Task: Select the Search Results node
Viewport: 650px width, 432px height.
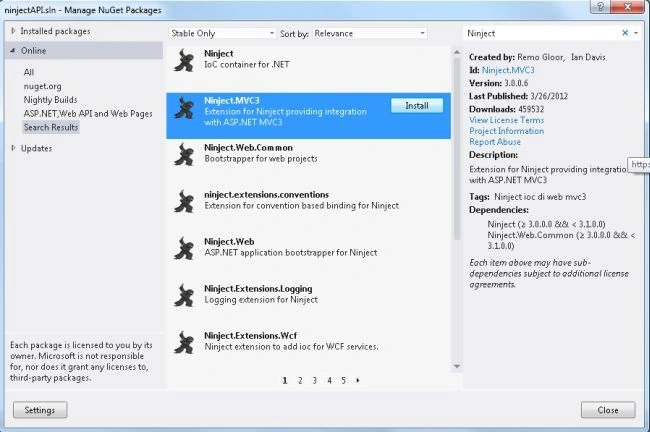Action: click(x=51, y=127)
